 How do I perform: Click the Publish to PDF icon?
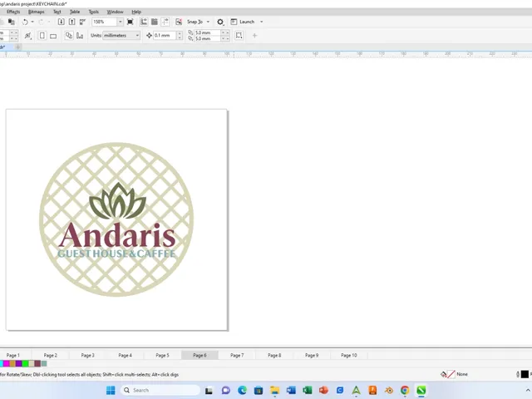(82, 22)
